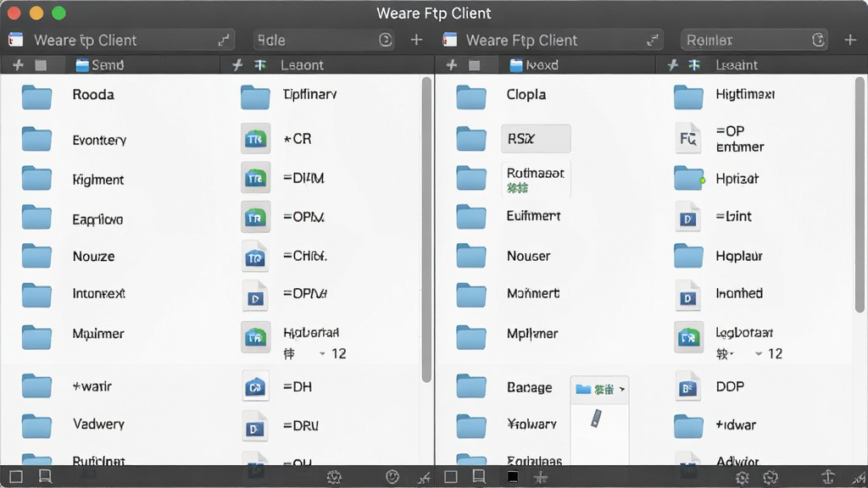868x488 pixels.
Task: Open the =DH file icon
Action: [x=255, y=386]
